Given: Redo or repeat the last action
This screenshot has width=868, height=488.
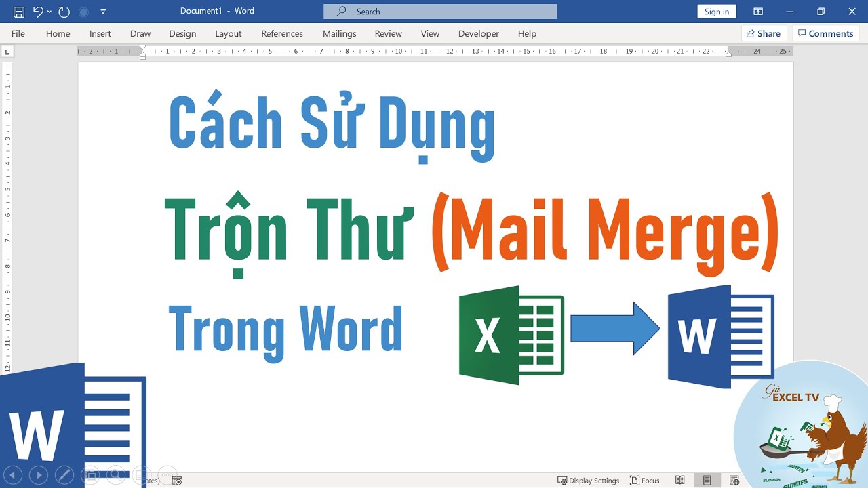Looking at the screenshot, I should [x=64, y=12].
